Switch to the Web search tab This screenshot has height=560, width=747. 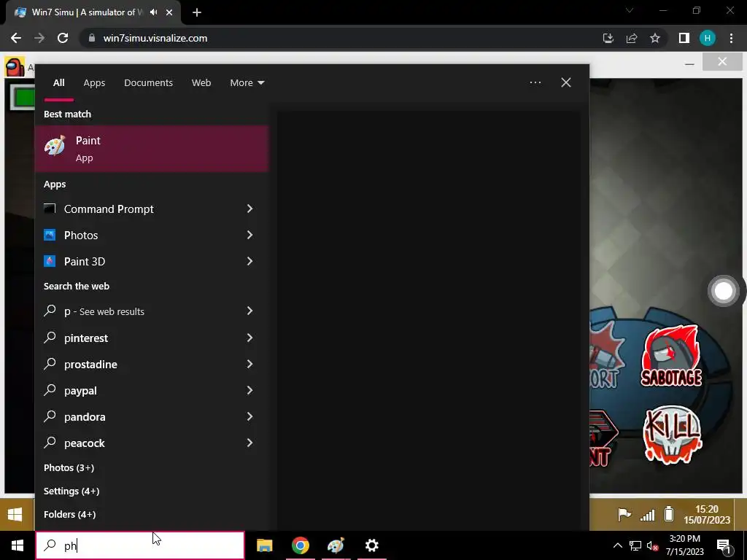(201, 83)
